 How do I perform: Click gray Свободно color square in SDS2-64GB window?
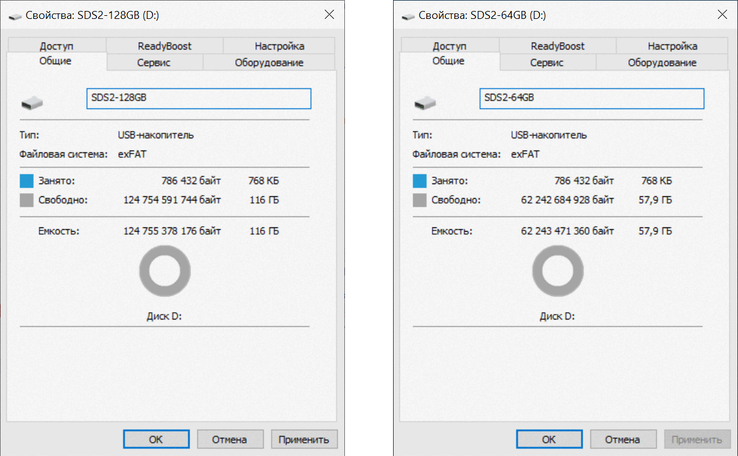(x=419, y=200)
